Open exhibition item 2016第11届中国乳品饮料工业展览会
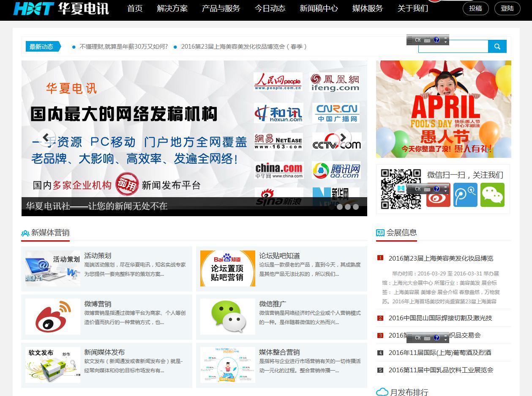Image resolution: width=532 pixels, height=396 pixels. click(441, 370)
